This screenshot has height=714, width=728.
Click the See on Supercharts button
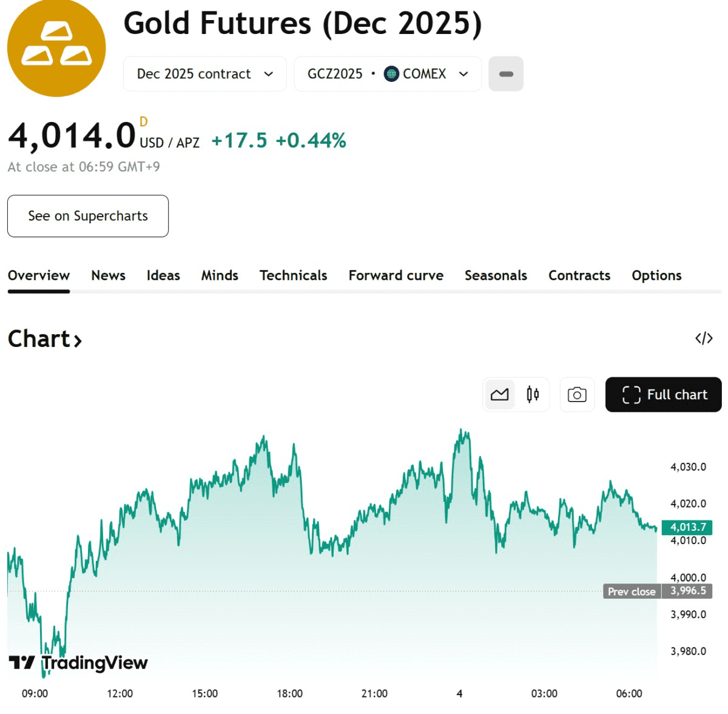tap(88, 216)
